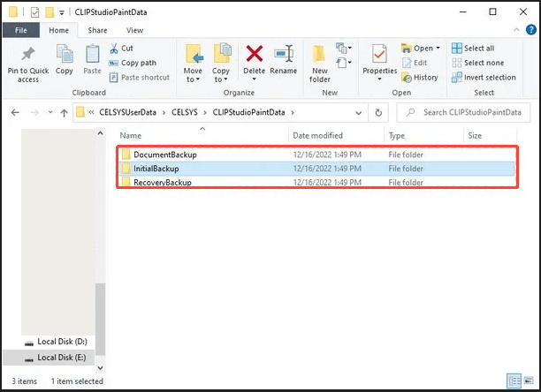The image size is (541, 392).
Task: Open Properties from the ribbon
Action: tap(379, 54)
